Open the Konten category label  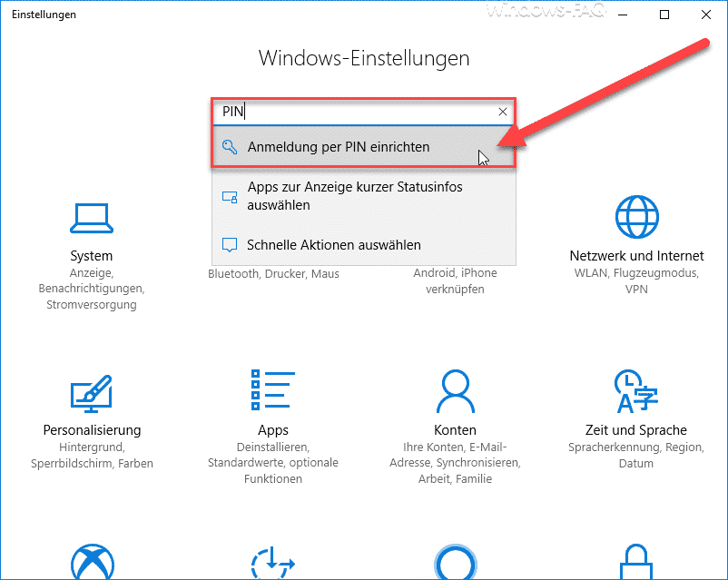[x=455, y=430]
